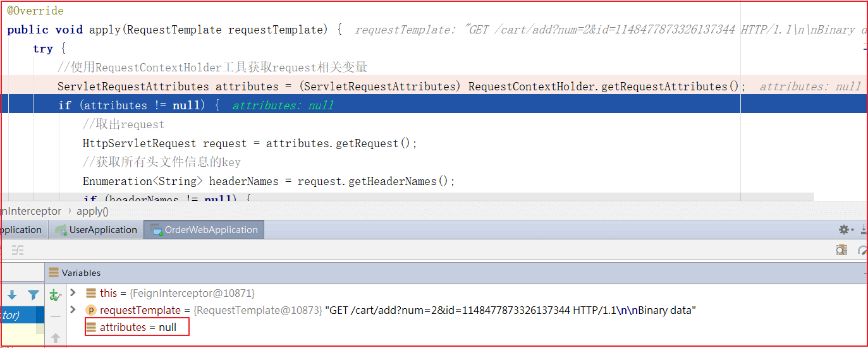Click the apply() breadcrumb item
This screenshot has width=868, height=348.
(92, 212)
